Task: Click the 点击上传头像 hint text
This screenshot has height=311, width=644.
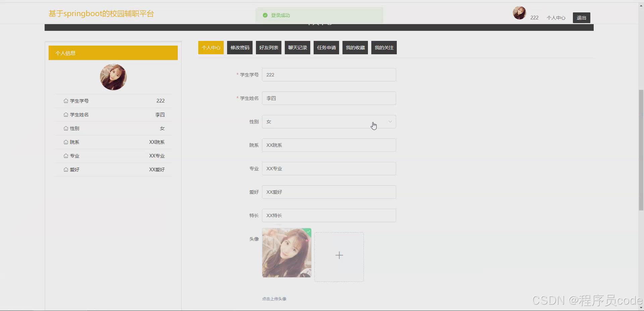Action: tap(274, 299)
